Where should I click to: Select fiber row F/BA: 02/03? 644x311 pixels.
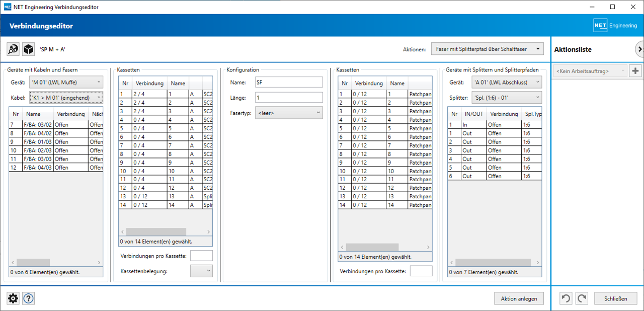[x=56, y=150]
